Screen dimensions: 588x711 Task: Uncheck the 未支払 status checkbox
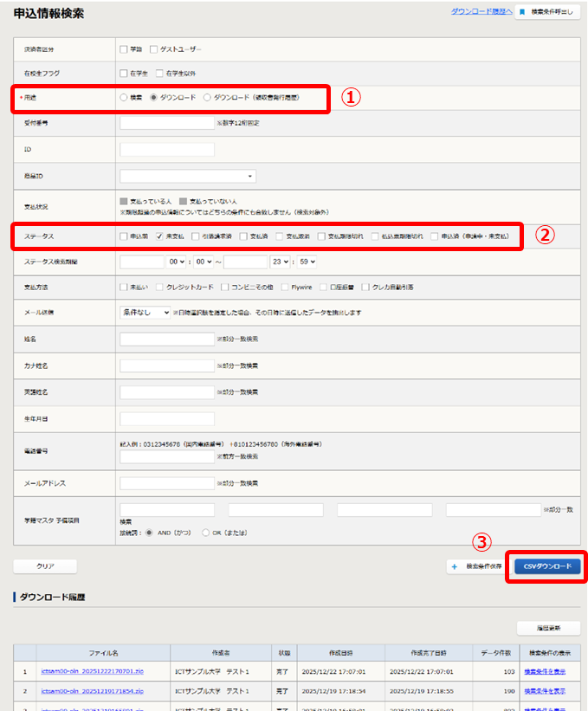click(x=160, y=236)
